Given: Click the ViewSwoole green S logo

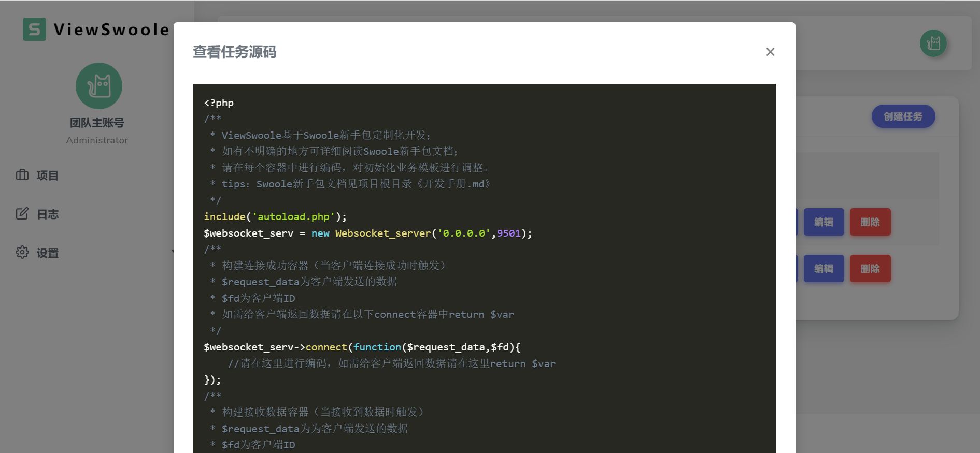Looking at the screenshot, I should pos(34,30).
